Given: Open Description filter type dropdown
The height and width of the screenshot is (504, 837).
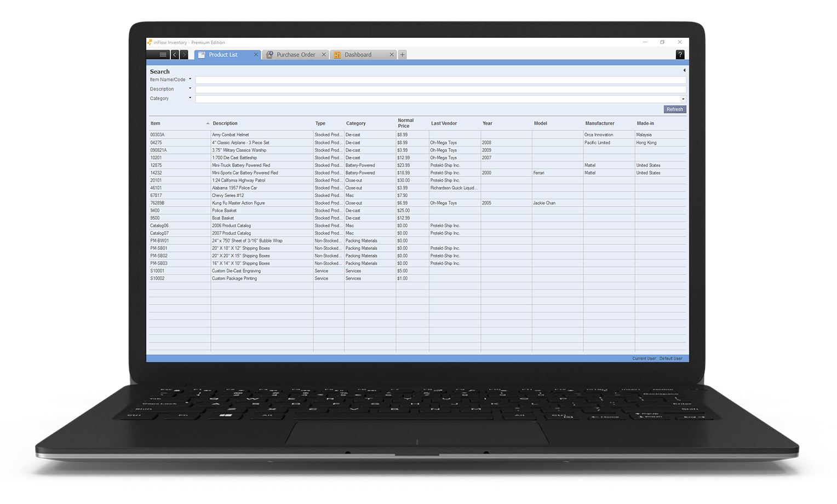Looking at the screenshot, I should click(190, 89).
